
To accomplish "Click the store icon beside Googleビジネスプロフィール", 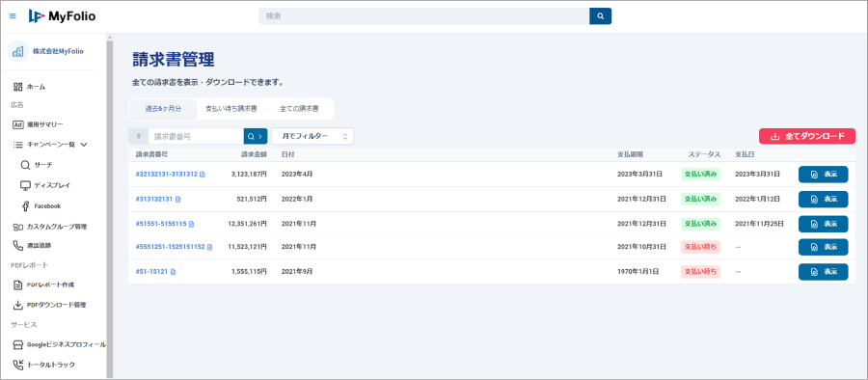I will (x=17, y=344).
